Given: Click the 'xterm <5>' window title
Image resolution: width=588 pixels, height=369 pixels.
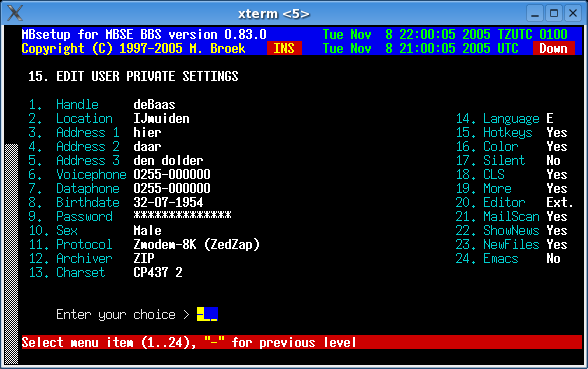Looking at the screenshot, I should tap(274, 14).
